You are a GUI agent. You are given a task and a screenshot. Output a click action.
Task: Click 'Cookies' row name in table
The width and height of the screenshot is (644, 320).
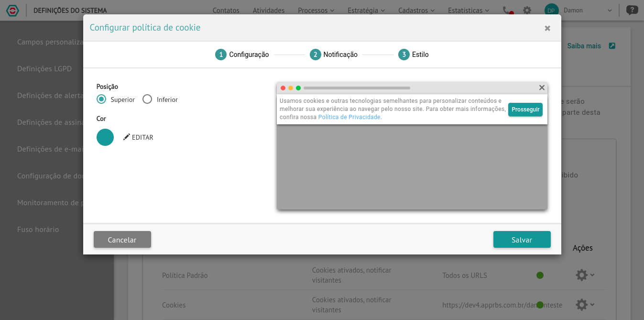[x=174, y=305]
